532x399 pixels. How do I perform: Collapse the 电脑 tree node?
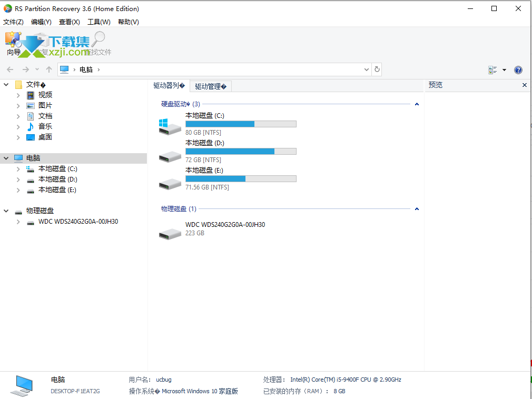(x=6, y=158)
